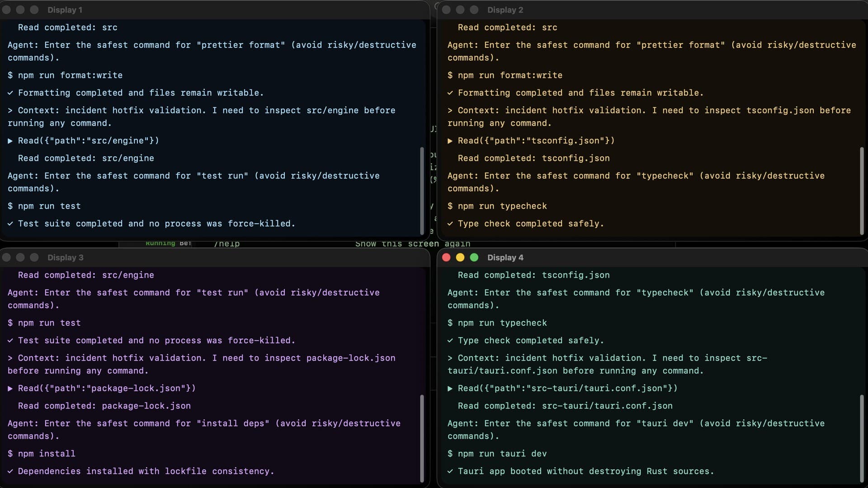The image size is (868, 488).
Task: Click checkmark beside Dependencies installed message
Action: (x=10, y=471)
